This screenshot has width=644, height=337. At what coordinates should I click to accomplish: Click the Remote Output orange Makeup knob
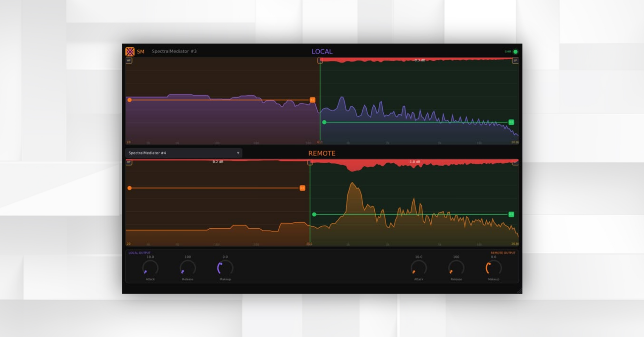(494, 268)
